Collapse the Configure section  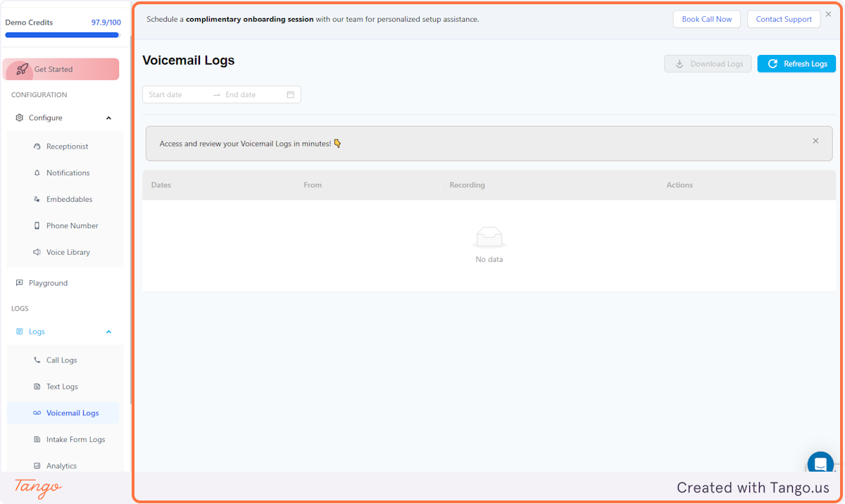tap(108, 118)
